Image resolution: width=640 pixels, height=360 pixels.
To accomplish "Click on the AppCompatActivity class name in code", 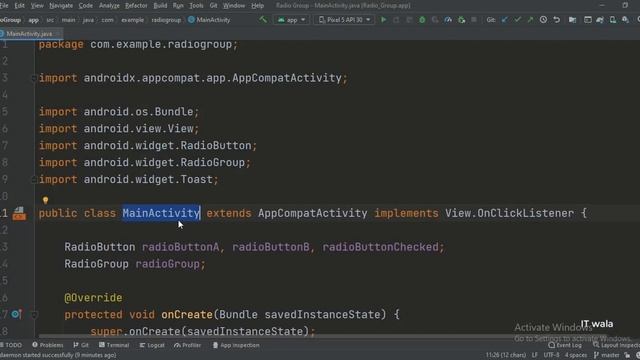I will point(313,213).
